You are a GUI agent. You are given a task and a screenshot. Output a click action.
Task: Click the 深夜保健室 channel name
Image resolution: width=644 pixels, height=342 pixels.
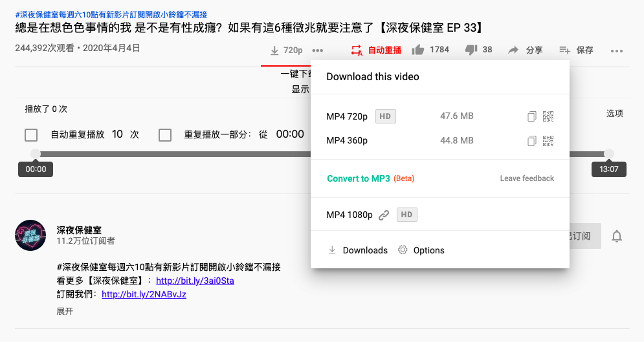[x=79, y=230]
